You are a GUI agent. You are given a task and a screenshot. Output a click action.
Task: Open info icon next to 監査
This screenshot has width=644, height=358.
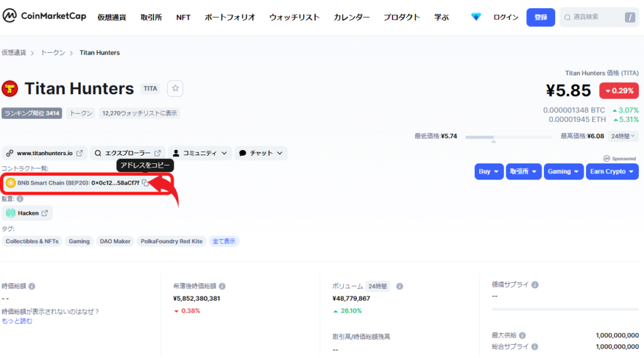click(20, 199)
